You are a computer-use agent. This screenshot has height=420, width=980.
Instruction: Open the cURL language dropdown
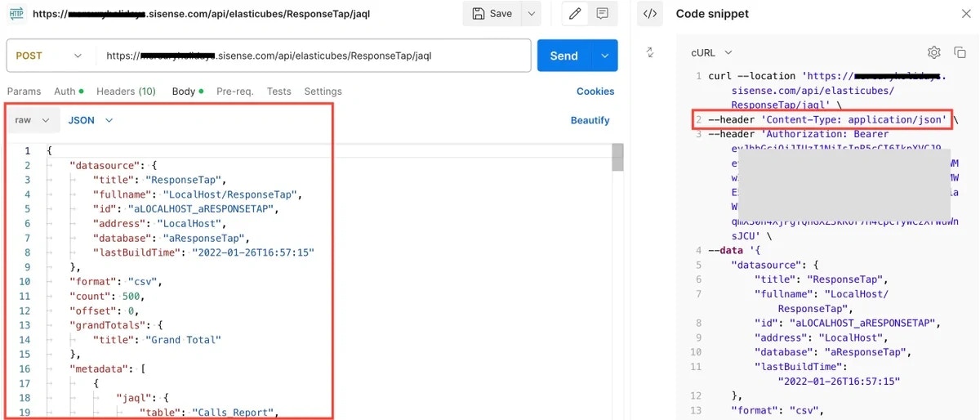pos(711,52)
